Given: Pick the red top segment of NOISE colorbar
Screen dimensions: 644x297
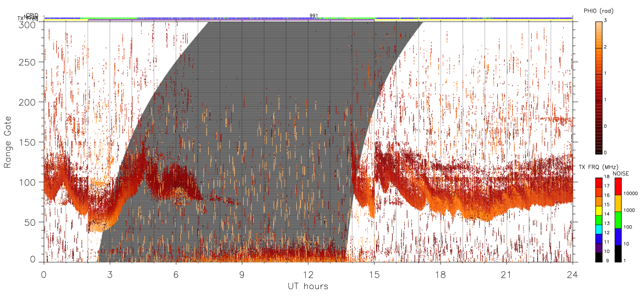Looking at the screenshot, I should coord(618,186).
